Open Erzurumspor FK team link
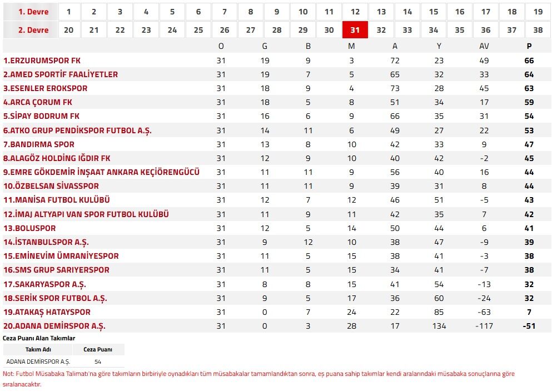 tap(42, 61)
